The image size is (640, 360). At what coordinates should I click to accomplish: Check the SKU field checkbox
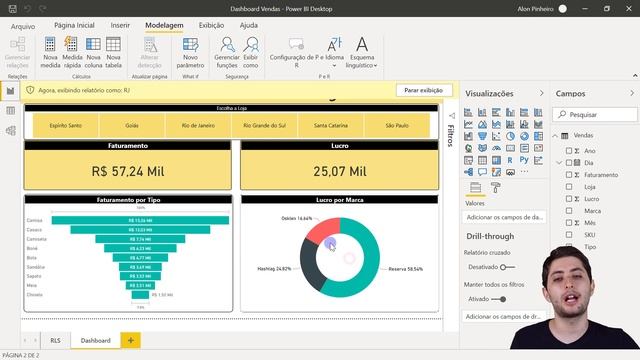(569, 235)
